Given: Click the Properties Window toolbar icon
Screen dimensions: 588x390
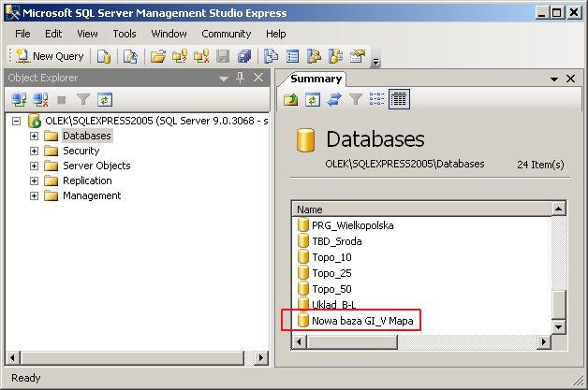Looking at the screenshot, I should pyautogui.click(x=358, y=56).
